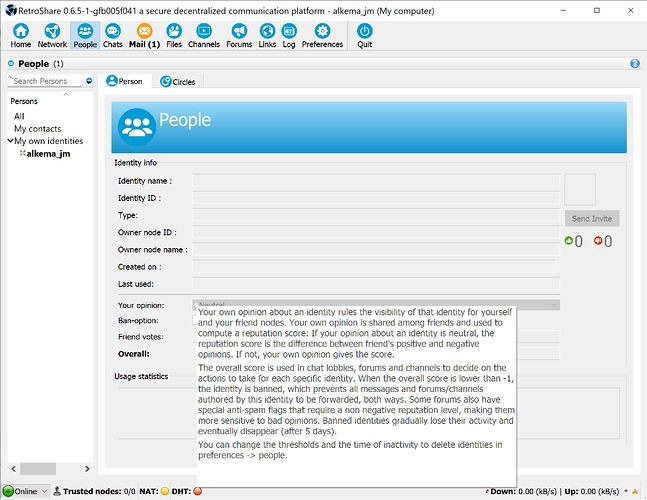Open Mail with one unread

pos(144,36)
